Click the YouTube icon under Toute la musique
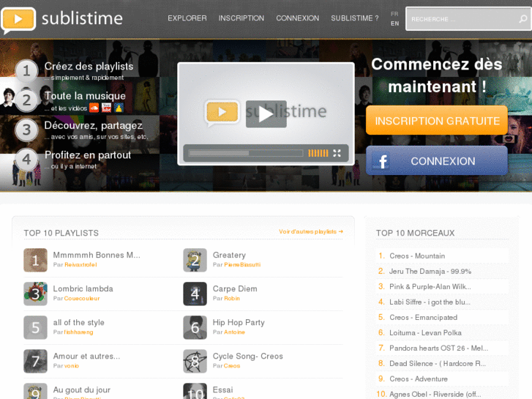The height and width of the screenshot is (399, 532). (x=107, y=108)
